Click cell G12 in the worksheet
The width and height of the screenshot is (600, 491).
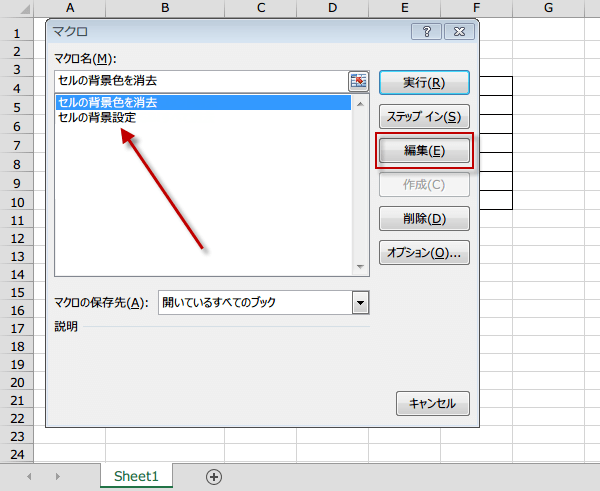coord(548,239)
